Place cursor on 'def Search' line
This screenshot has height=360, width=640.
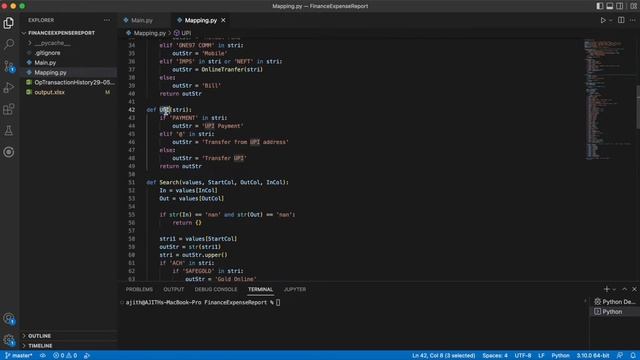[217, 182]
